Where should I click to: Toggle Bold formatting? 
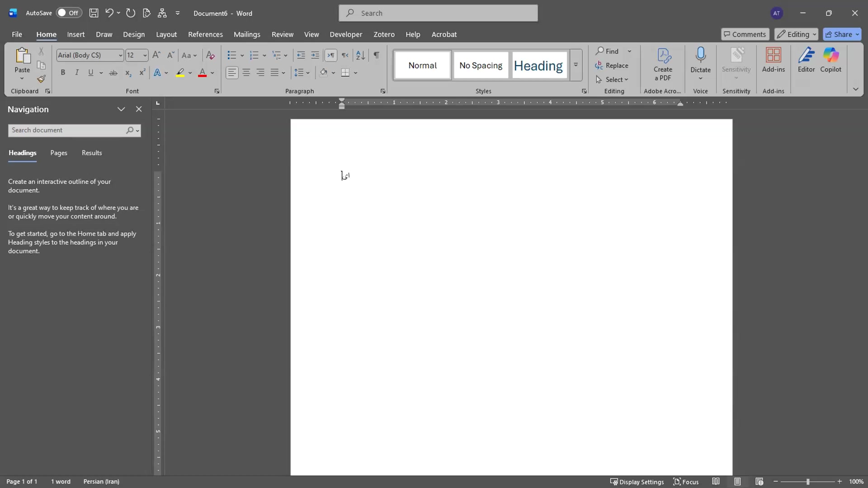[63, 73]
